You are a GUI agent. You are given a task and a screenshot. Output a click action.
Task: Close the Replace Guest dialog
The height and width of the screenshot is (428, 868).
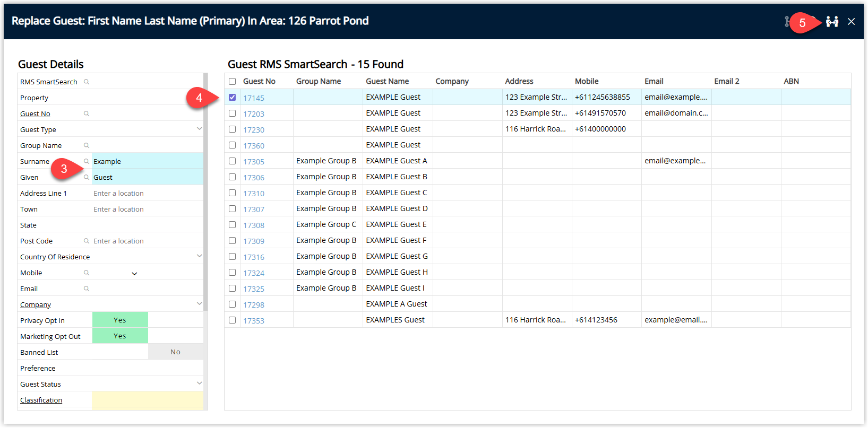click(x=851, y=22)
